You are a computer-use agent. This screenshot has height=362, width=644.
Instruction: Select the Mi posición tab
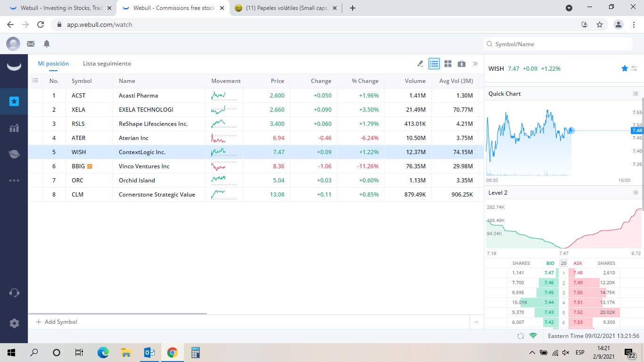click(53, 64)
